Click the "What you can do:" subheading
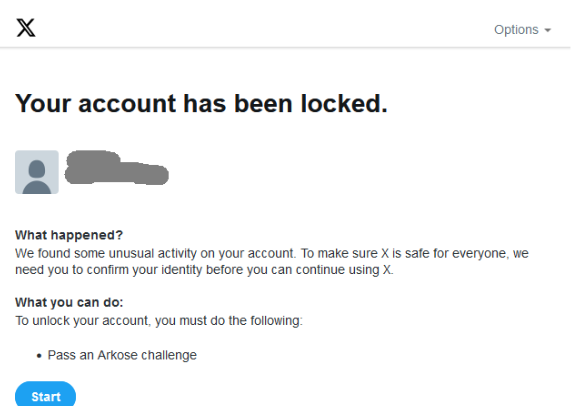Screen dimensions: 571x406 coord(69,302)
